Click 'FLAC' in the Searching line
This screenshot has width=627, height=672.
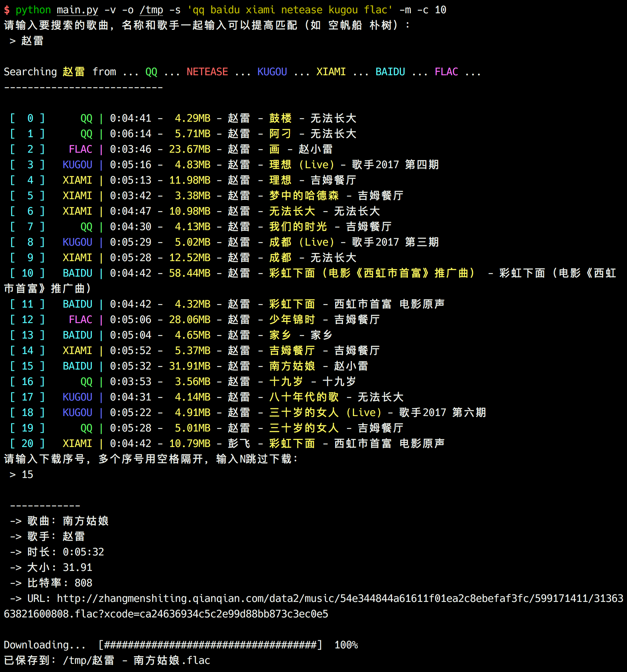[446, 72]
